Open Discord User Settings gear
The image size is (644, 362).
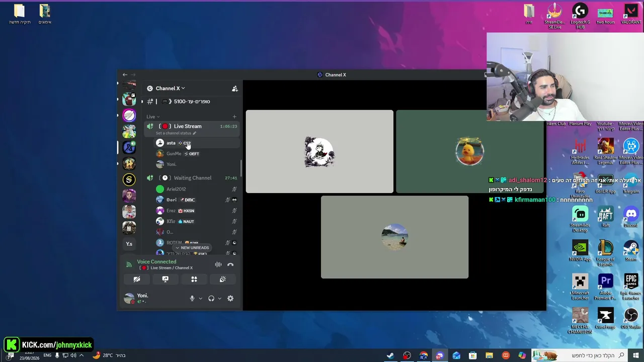click(x=230, y=299)
